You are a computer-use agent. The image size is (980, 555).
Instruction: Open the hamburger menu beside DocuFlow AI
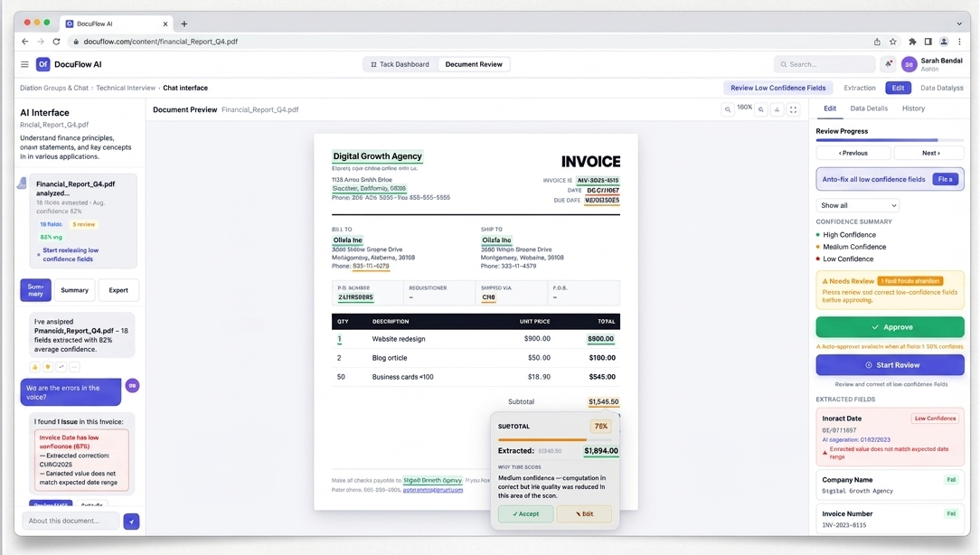tap(24, 64)
